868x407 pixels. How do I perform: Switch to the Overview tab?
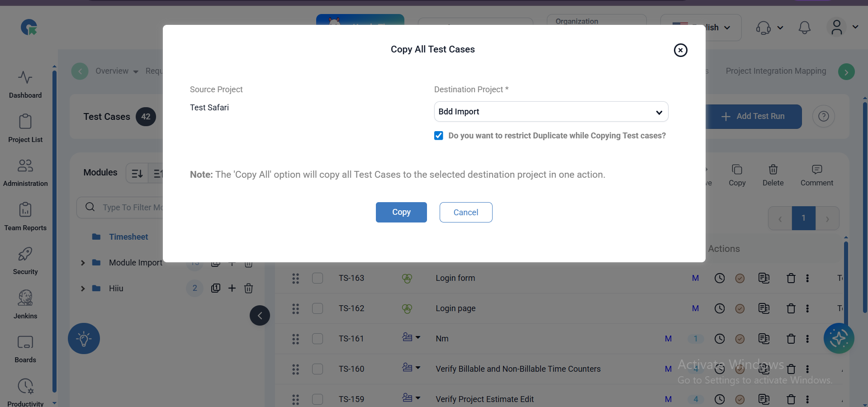tap(112, 71)
